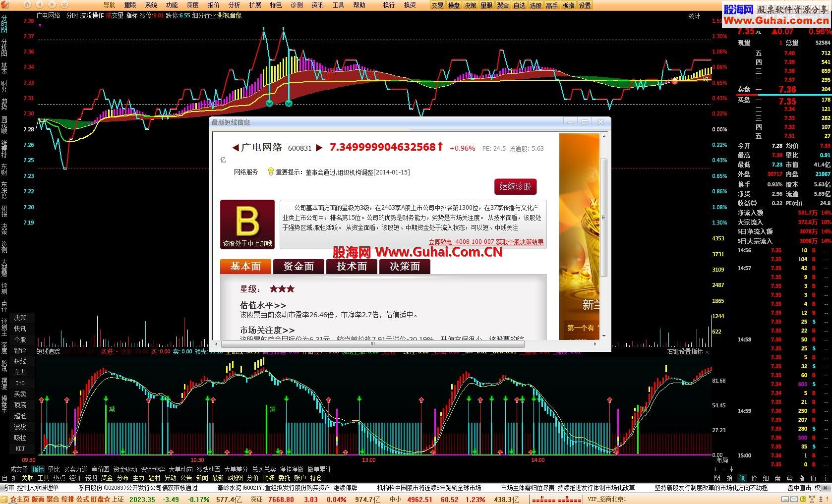Click the forward arrow icon in top toolbar
Image resolution: width=832 pixels, height=504 pixels.
coord(53,4)
